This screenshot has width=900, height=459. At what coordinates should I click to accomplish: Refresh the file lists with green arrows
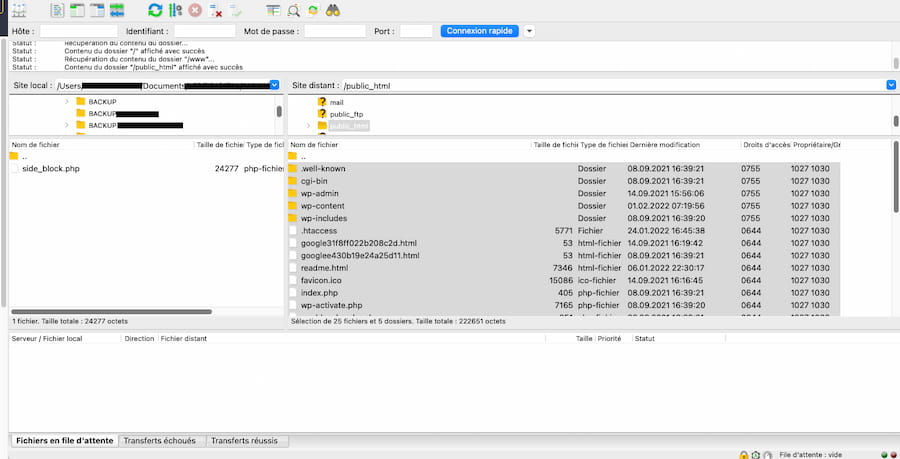pos(156,10)
